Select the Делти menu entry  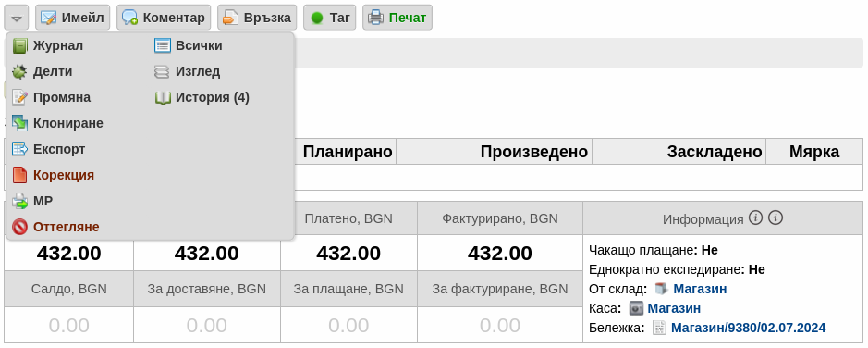52,71
